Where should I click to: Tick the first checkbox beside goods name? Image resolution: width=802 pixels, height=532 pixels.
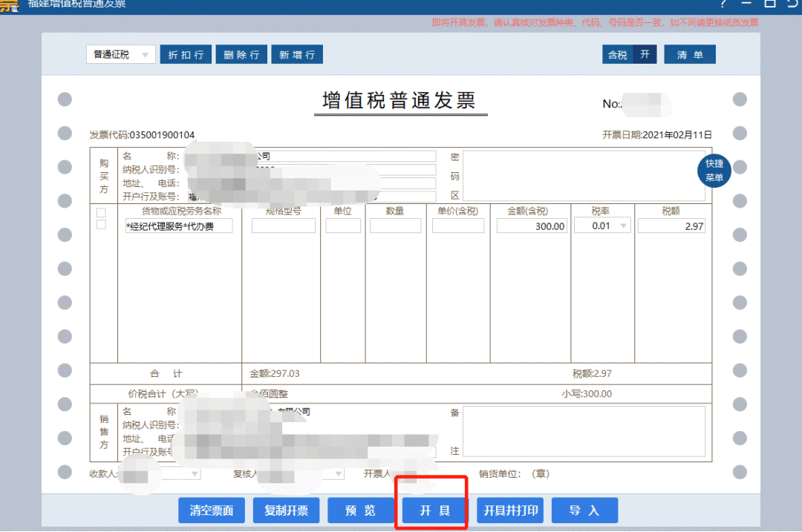(x=101, y=213)
